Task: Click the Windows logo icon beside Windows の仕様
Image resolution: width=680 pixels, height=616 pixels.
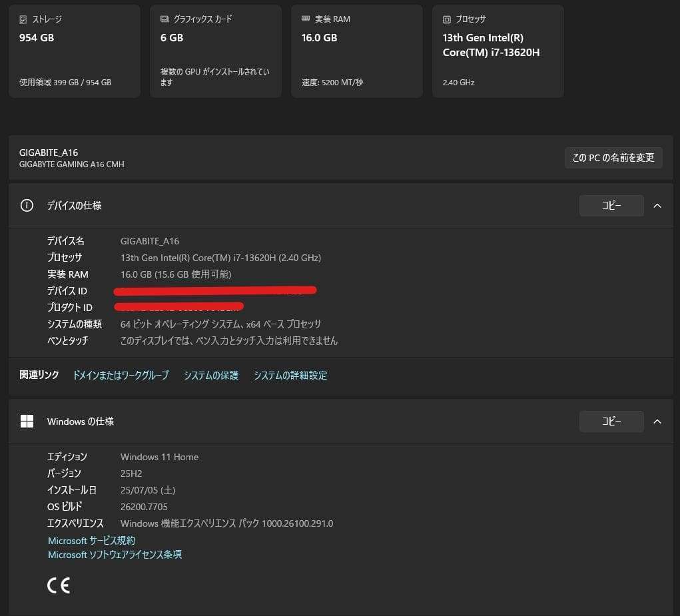Action: pos(27,421)
